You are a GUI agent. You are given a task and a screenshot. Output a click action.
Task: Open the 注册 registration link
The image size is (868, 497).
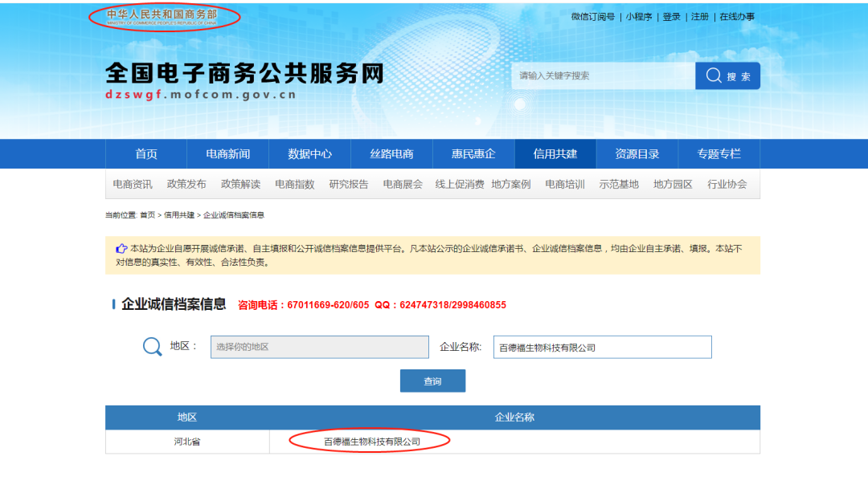coord(699,15)
